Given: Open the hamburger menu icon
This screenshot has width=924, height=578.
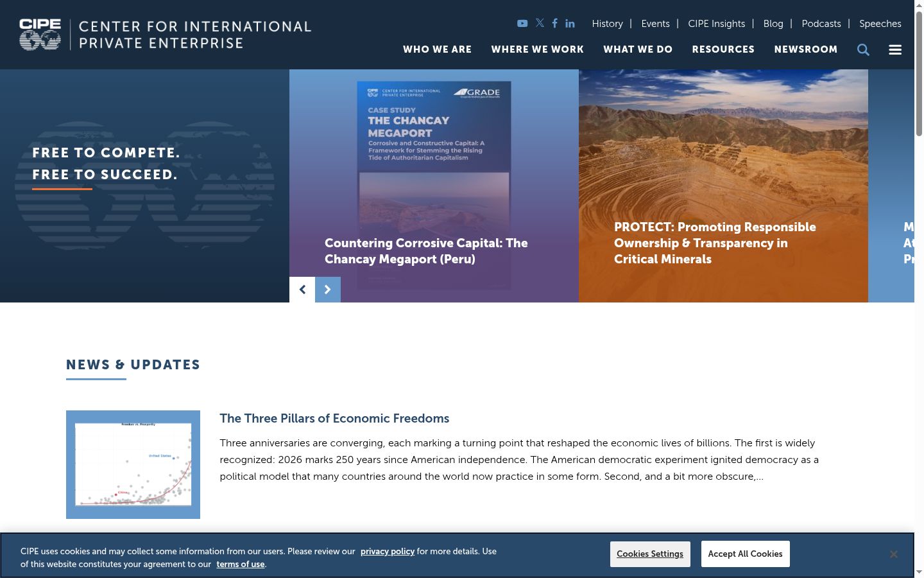Looking at the screenshot, I should pos(895,49).
